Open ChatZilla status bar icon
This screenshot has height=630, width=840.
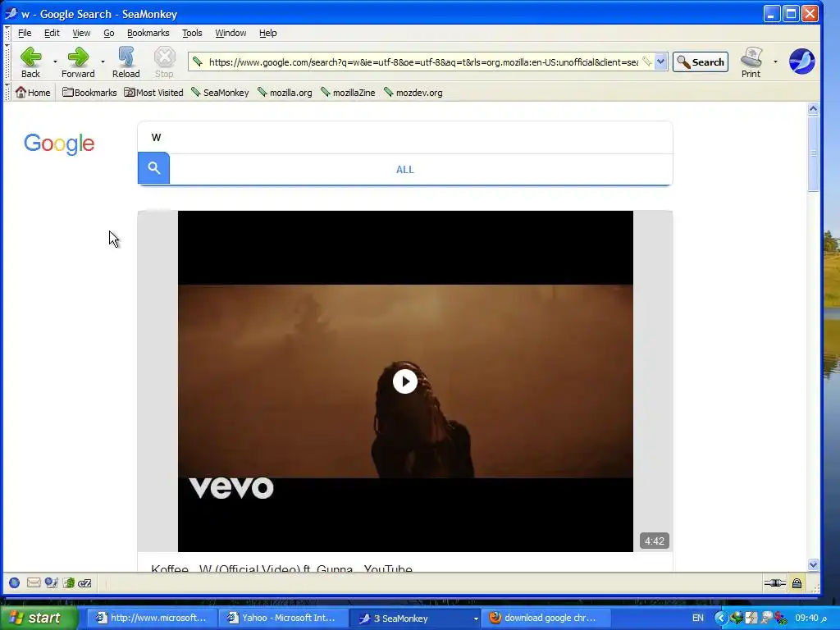click(84, 583)
